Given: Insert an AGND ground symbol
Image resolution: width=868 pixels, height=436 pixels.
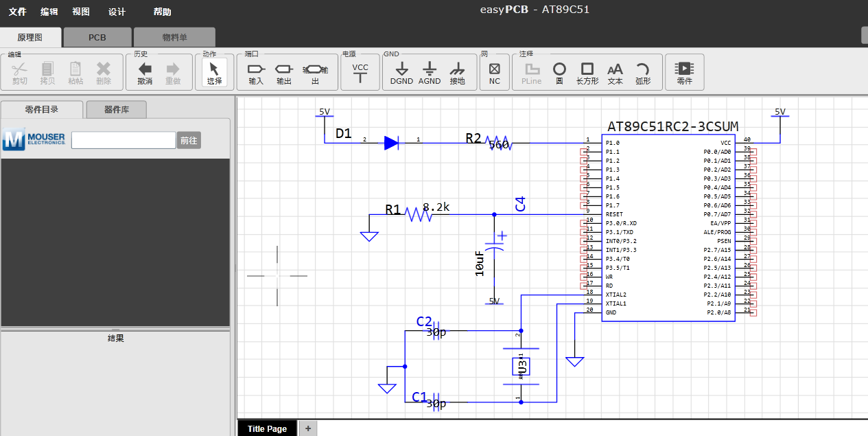Looking at the screenshot, I should click(430, 69).
